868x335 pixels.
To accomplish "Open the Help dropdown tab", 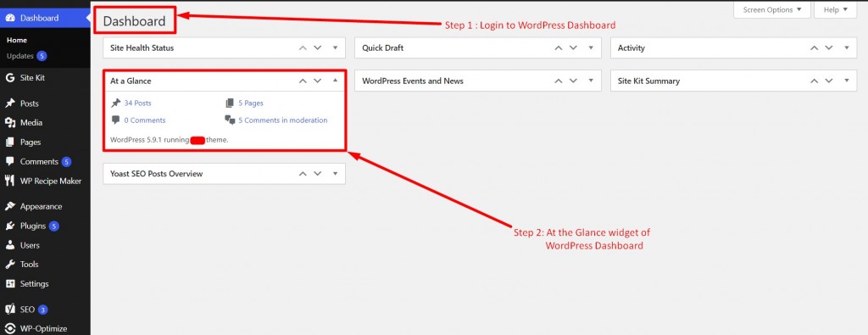I will pos(835,10).
